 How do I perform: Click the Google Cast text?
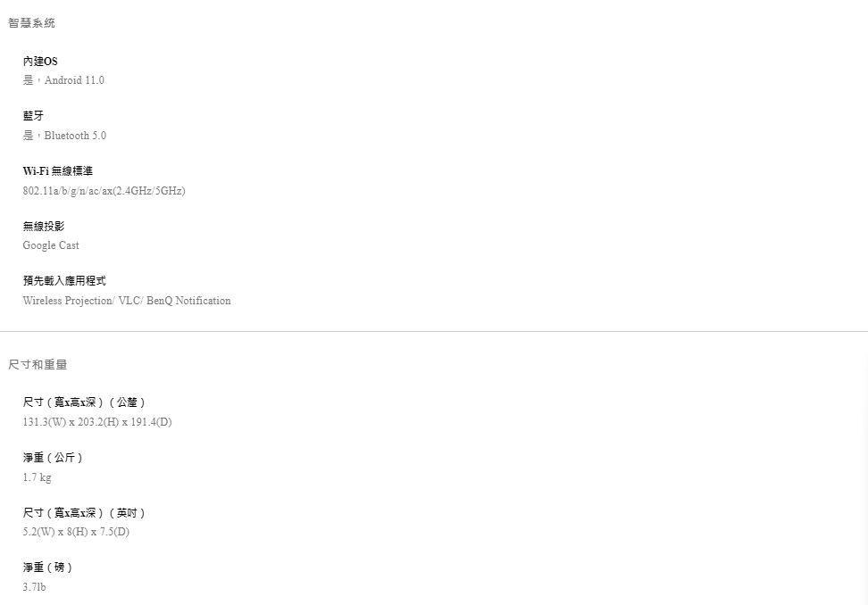[x=51, y=245]
